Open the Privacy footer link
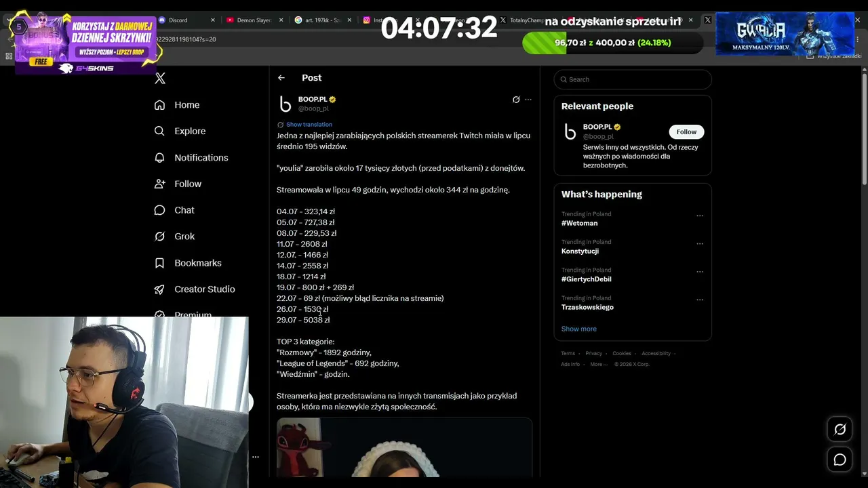 (594, 353)
